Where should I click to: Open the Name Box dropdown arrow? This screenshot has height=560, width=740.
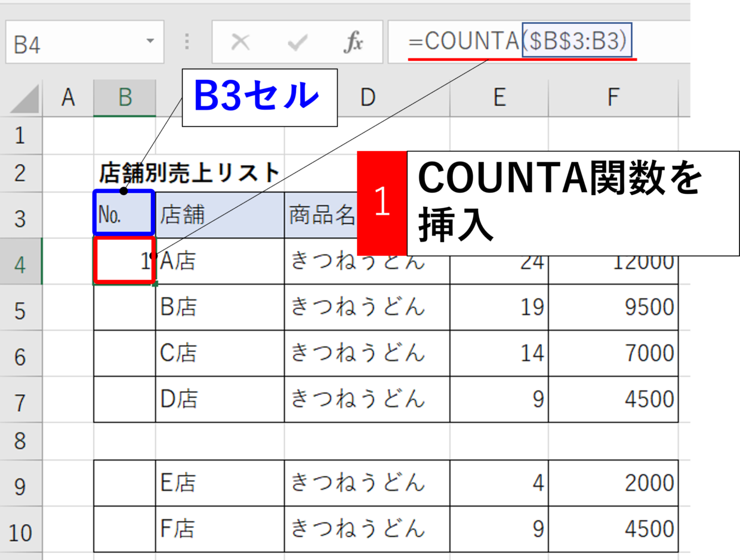(x=149, y=42)
